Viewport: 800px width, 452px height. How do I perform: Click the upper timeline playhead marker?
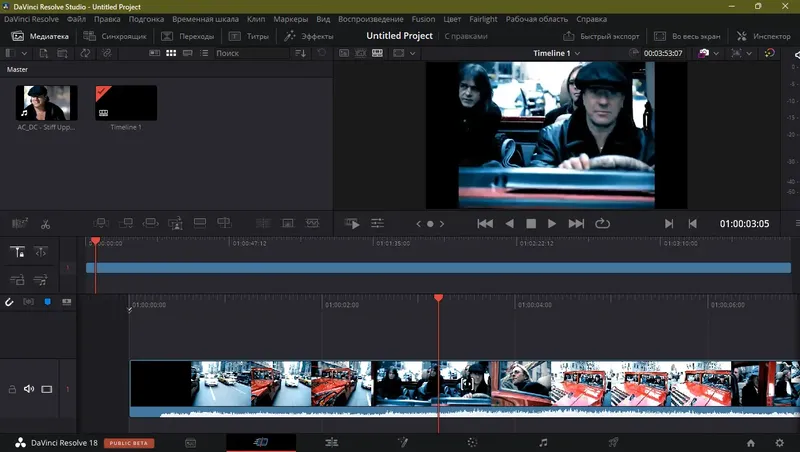pos(95,241)
